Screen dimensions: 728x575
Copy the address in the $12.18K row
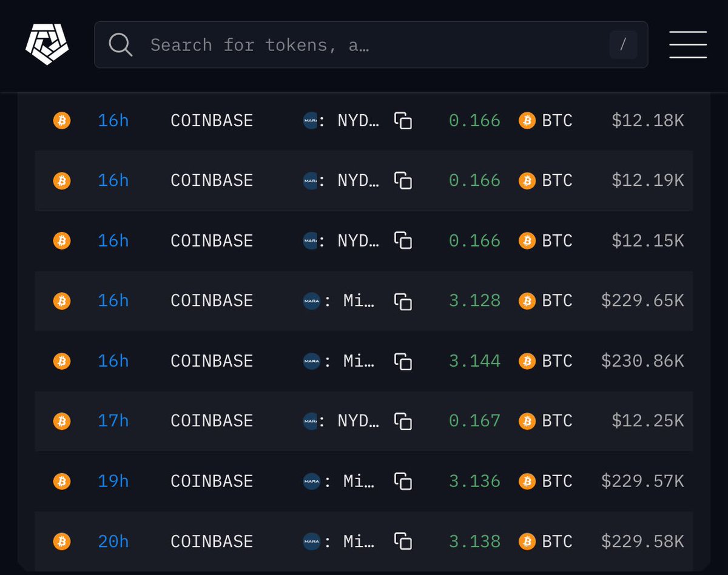[403, 121]
